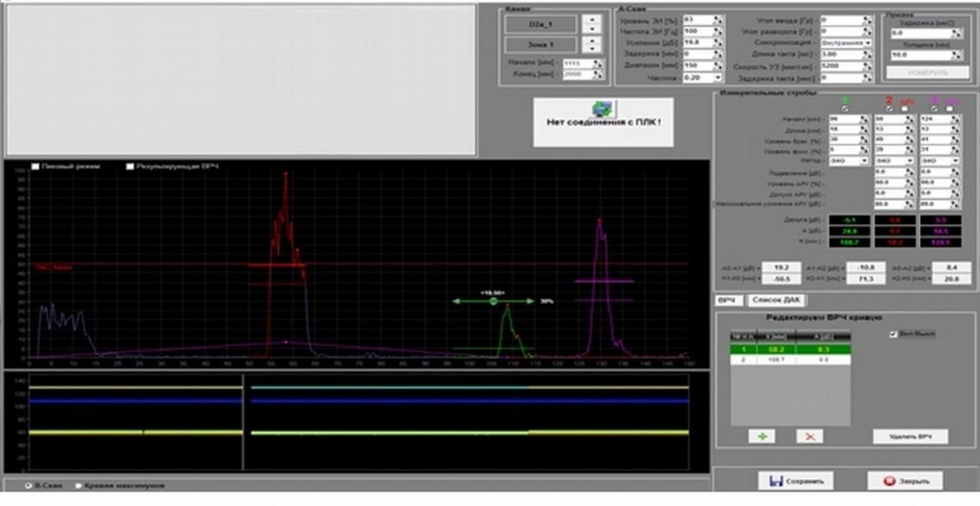Screen dimensions: 980x506
Task: Click spinner arrows beside D2a_1 channel
Action: click(591, 24)
